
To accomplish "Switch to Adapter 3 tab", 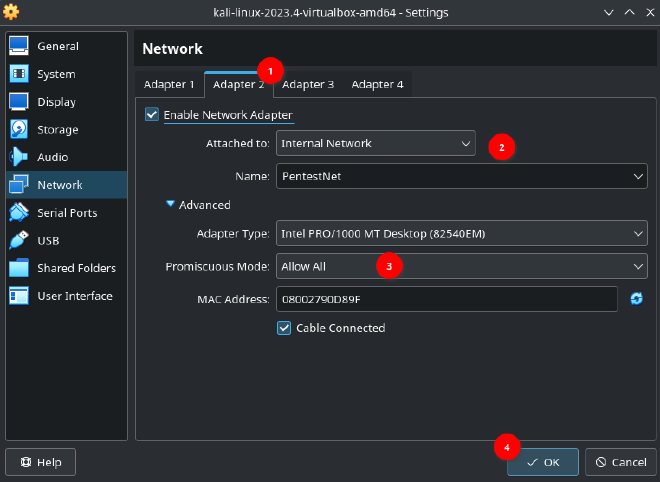I will pyautogui.click(x=308, y=85).
